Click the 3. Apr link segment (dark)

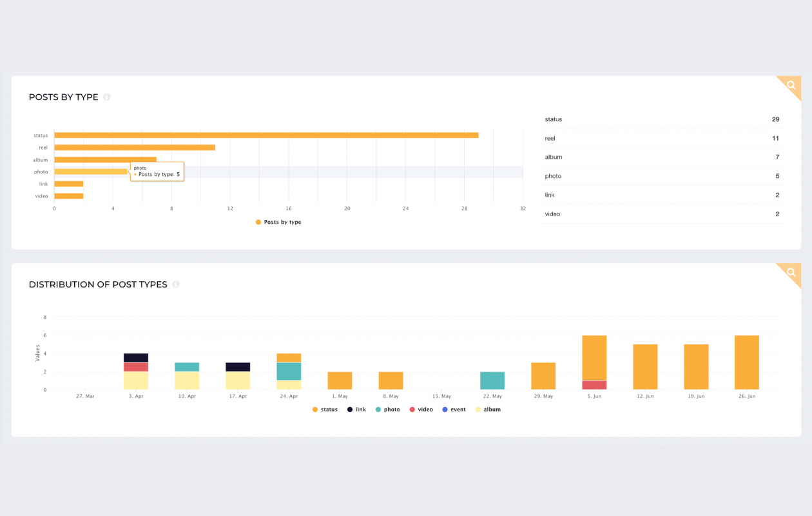click(136, 358)
